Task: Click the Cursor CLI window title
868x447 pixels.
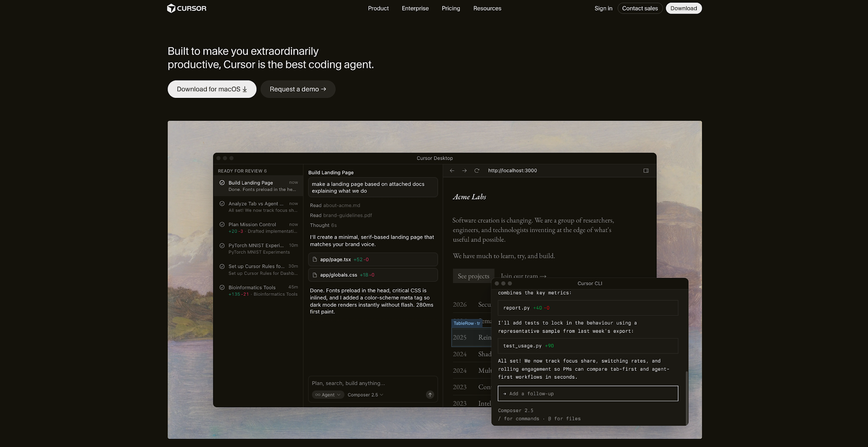Action: click(590, 283)
